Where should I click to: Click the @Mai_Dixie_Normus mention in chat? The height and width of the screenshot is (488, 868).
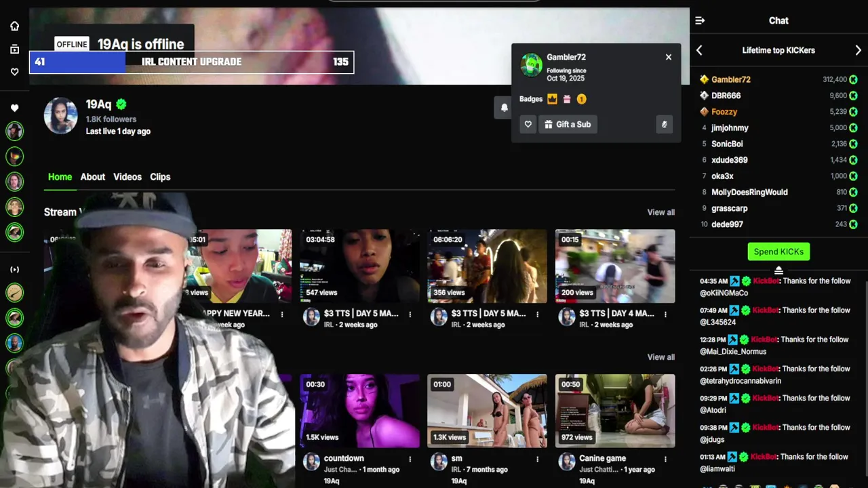coord(733,352)
